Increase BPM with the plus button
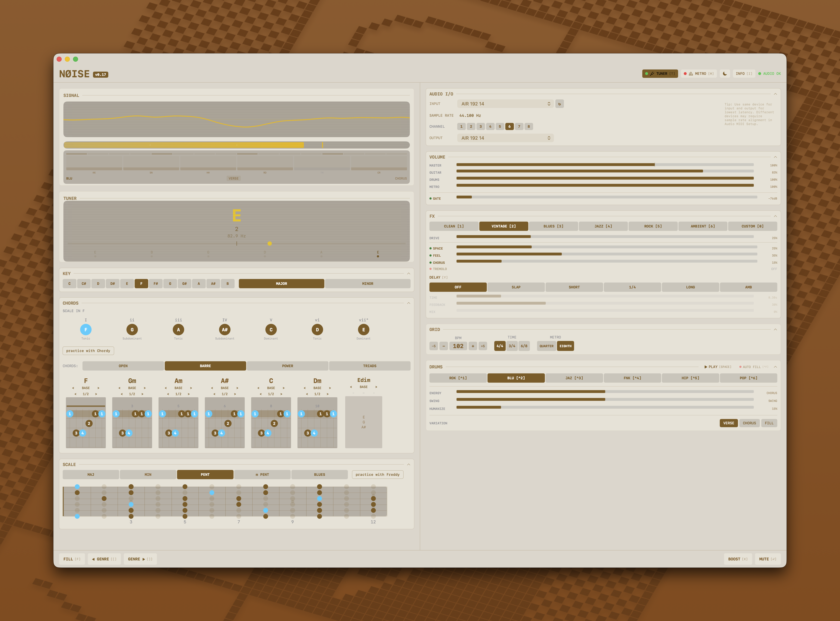 point(473,346)
